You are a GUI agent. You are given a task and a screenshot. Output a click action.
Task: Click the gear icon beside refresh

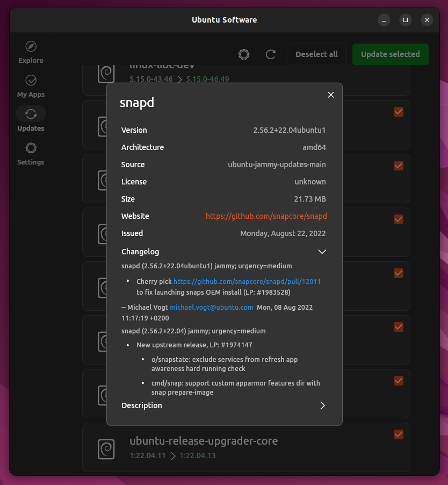click(x=244, y=54)
